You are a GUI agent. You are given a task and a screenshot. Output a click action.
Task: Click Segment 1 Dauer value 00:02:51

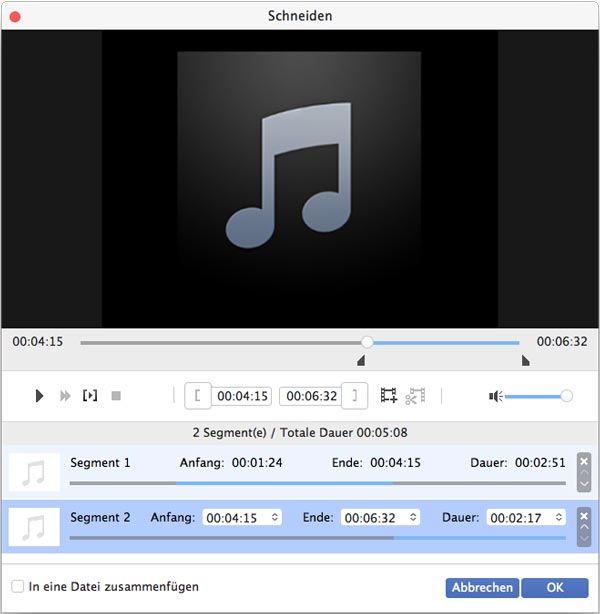click(x=540, y=463)
